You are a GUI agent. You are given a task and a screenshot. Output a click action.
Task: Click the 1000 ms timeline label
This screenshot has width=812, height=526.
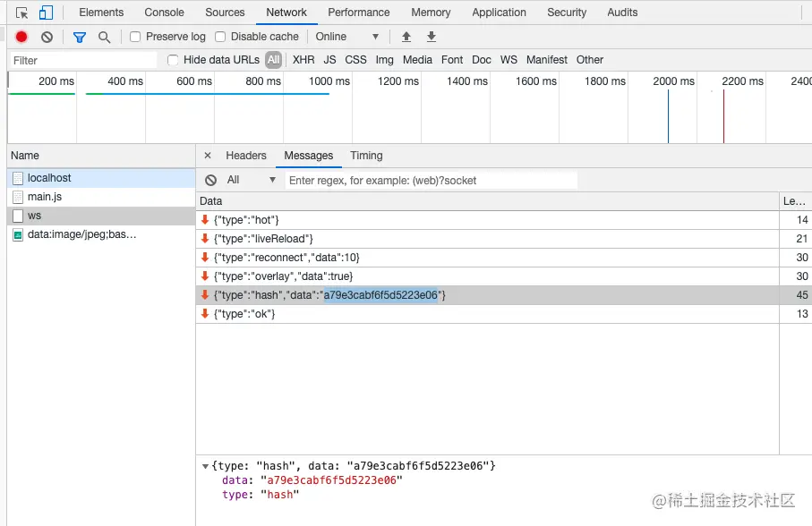point(329,81)
